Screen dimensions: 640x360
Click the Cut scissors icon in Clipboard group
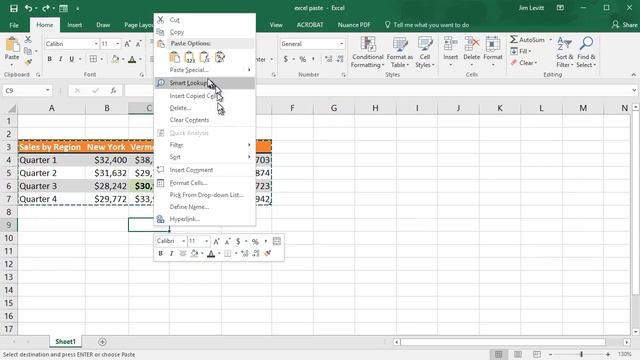(x=28, y=40)
